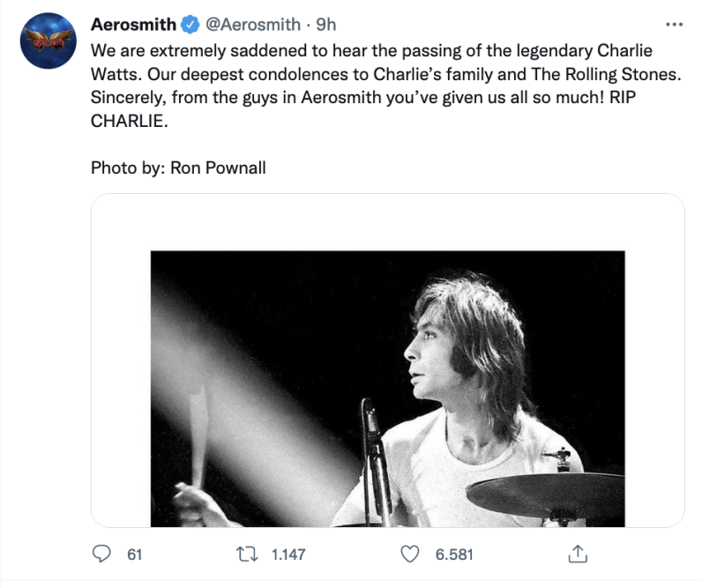
Task: Click the 9h timestamp
Action: (x=325, y=24)
